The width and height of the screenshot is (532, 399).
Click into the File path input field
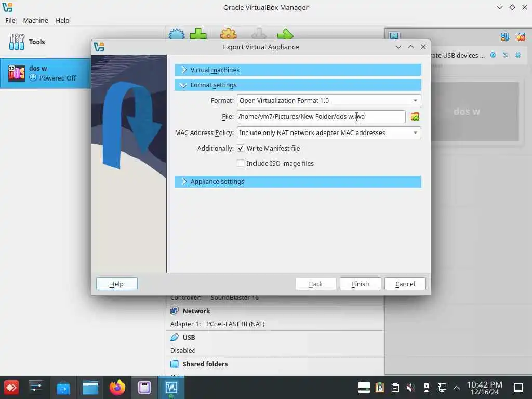(321, 117)
